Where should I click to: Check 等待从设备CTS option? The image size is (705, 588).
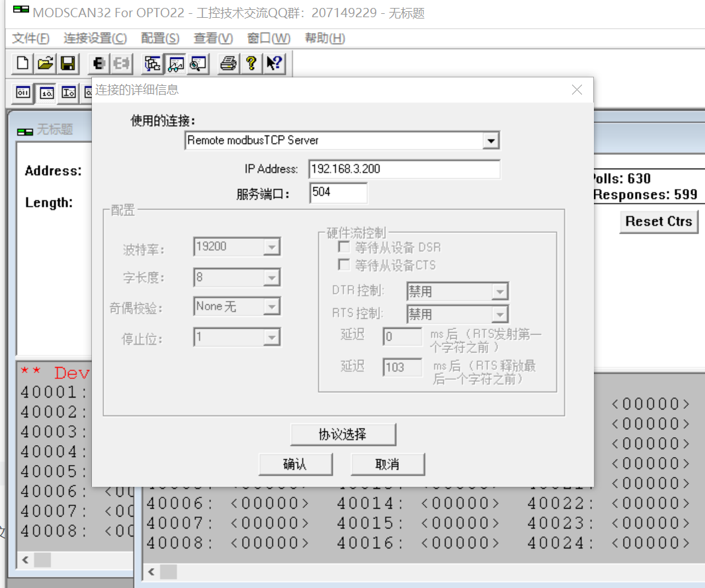coord(344,265)
